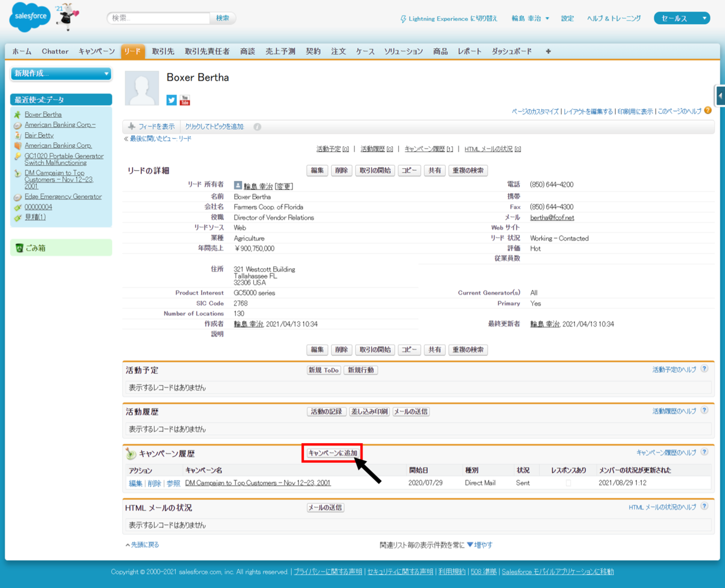This screenshot has height=588, width=725.
Task: Open DM Campaign to Top Customers link in campaign history
Action: tap(258, 483)
